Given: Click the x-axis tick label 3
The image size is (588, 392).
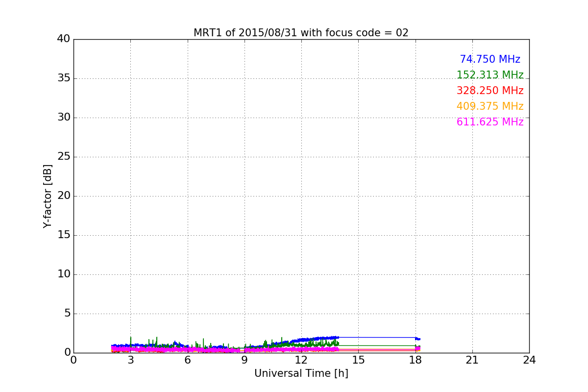Looking at the screenshot, I should (x=130, y=360).
